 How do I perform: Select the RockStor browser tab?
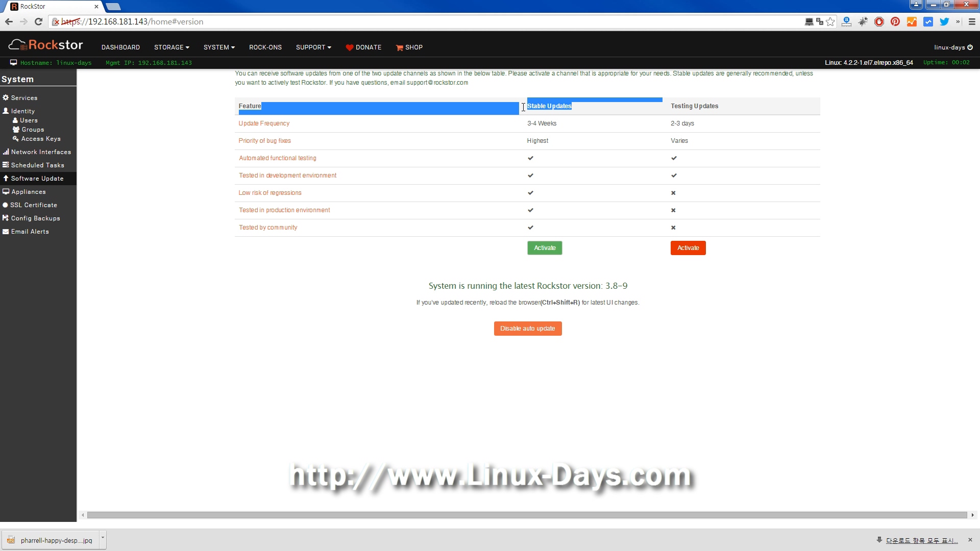(54, 7)
